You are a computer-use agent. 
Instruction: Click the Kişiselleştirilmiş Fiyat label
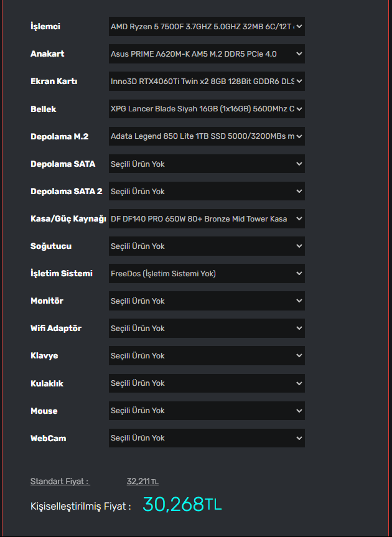pyautogui.click(x=80, y=507)
